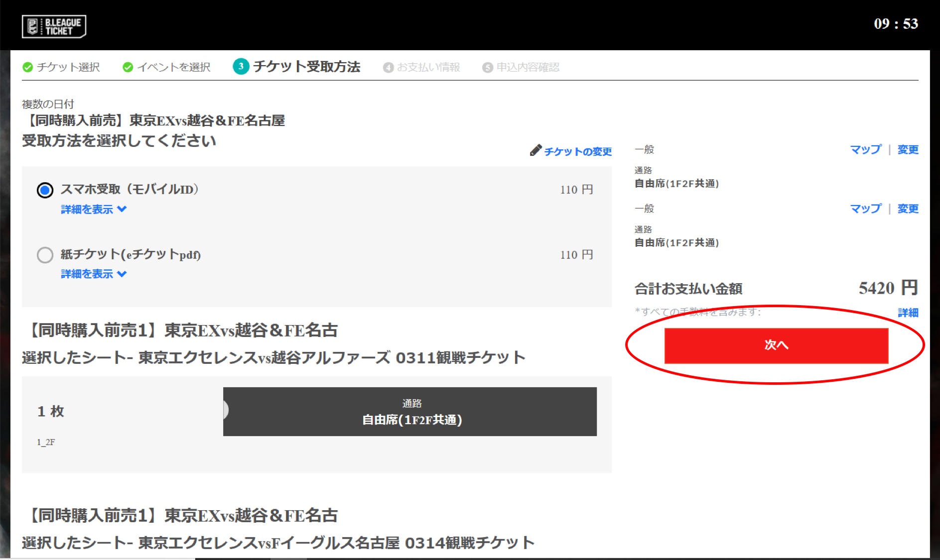Click the チケットの変更 link
The height and width of the screenshot is (560, 940).
pos(577,151)
